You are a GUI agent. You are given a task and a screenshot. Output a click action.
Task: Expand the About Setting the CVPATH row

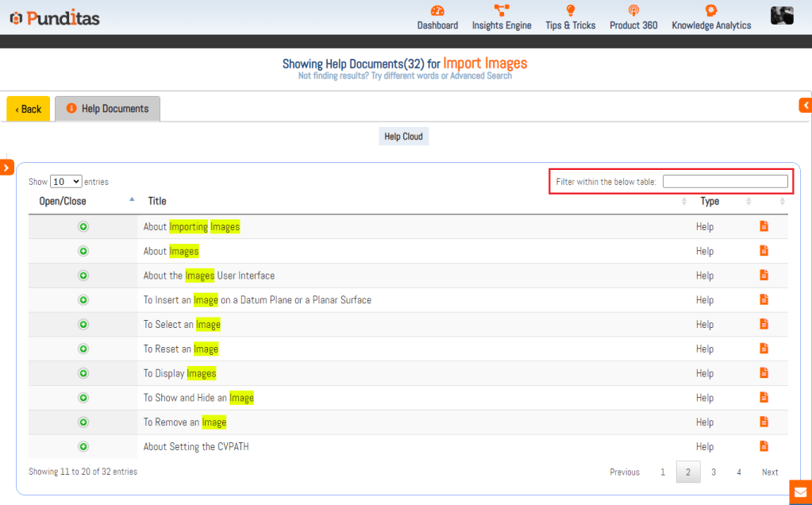click(x=83, y=446)
